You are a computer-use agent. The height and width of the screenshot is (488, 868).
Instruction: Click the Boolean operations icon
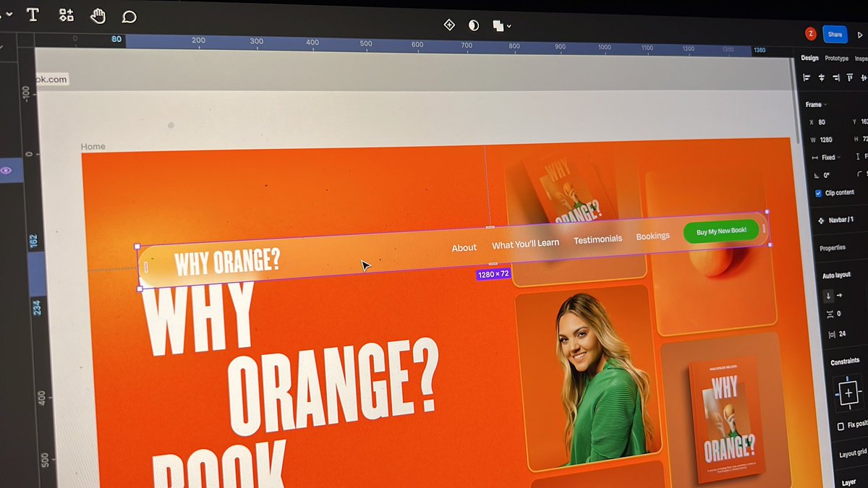(x=498, y=26)
